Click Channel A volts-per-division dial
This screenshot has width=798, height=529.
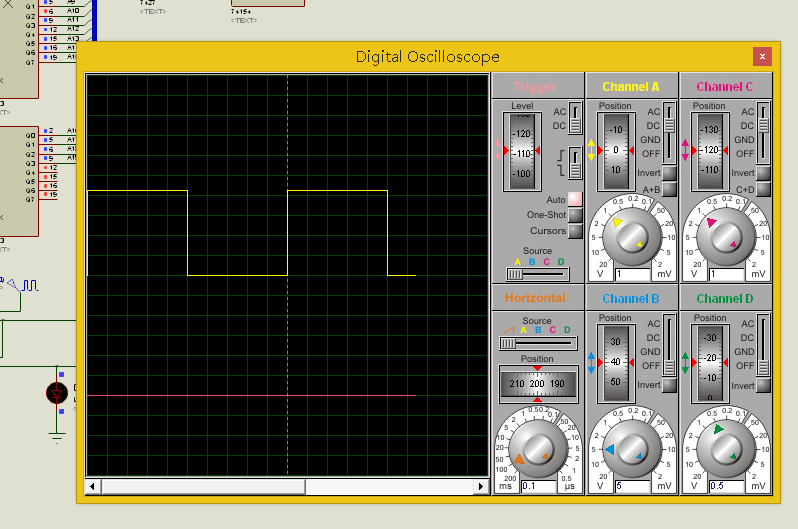[x=632, y=236]
